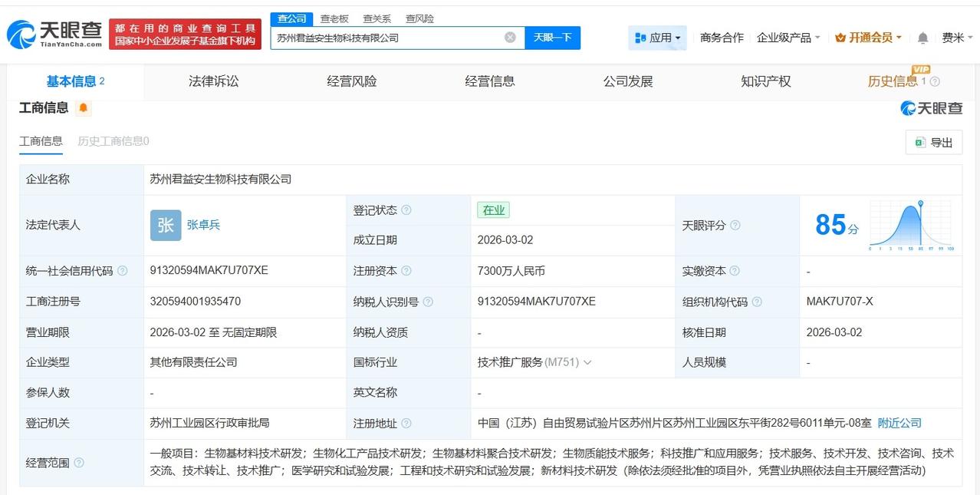Open the 附近公司 link
This screenshot has width=980, height=495.
tap(898, 422)
